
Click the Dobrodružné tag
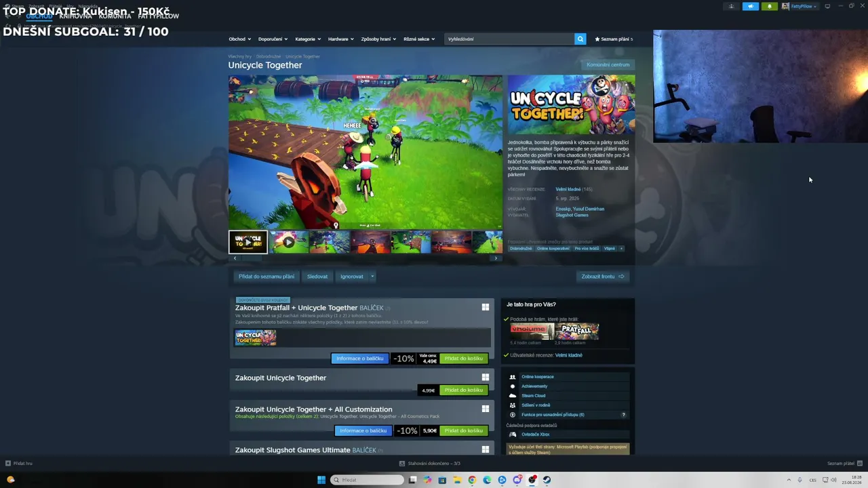click(x=521, y=249)
